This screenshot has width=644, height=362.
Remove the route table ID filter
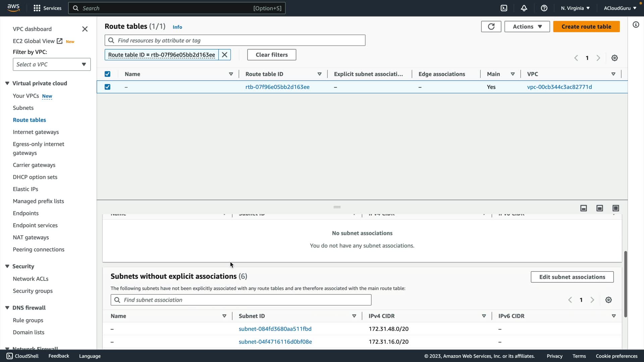225,55
